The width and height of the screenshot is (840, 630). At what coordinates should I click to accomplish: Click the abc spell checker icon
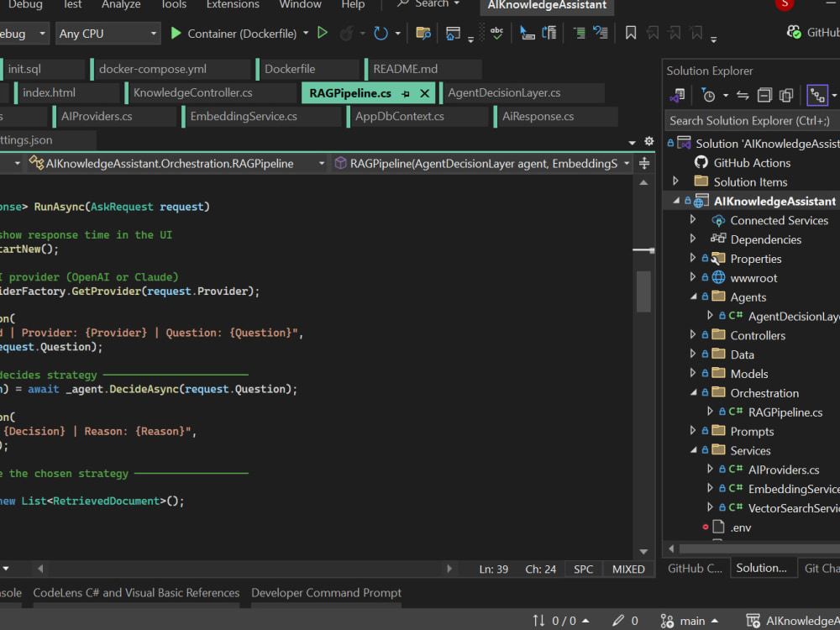tap(496, 34)
